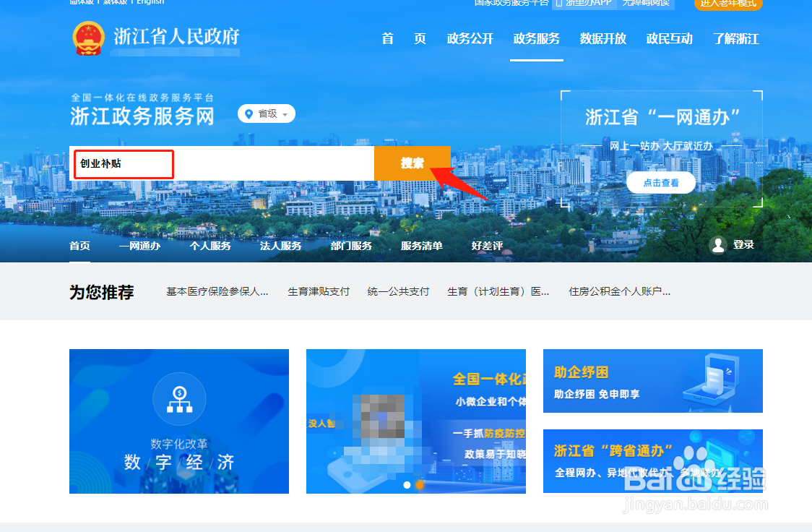Viewport: 812px width, 532px height.
Task: Click the orange 搜索 search button
Action: (x=413, y=163)
